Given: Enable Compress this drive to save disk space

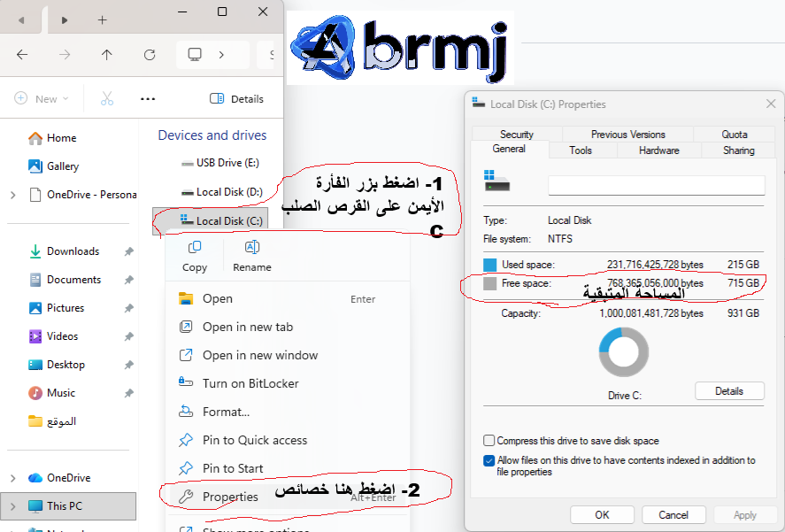Looking at the screenshot, I should coord(488,440).
